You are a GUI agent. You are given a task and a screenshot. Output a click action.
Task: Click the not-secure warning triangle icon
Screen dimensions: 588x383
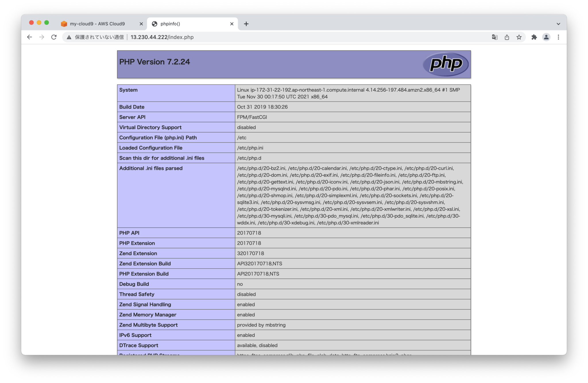pos(69,37)
